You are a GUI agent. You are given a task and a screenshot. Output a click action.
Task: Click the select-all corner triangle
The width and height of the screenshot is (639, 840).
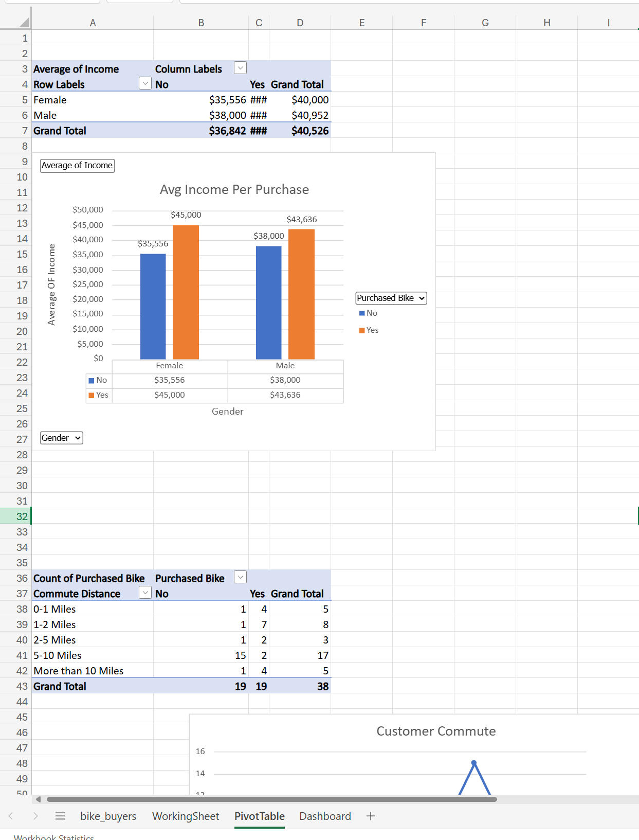pos(24,22)
